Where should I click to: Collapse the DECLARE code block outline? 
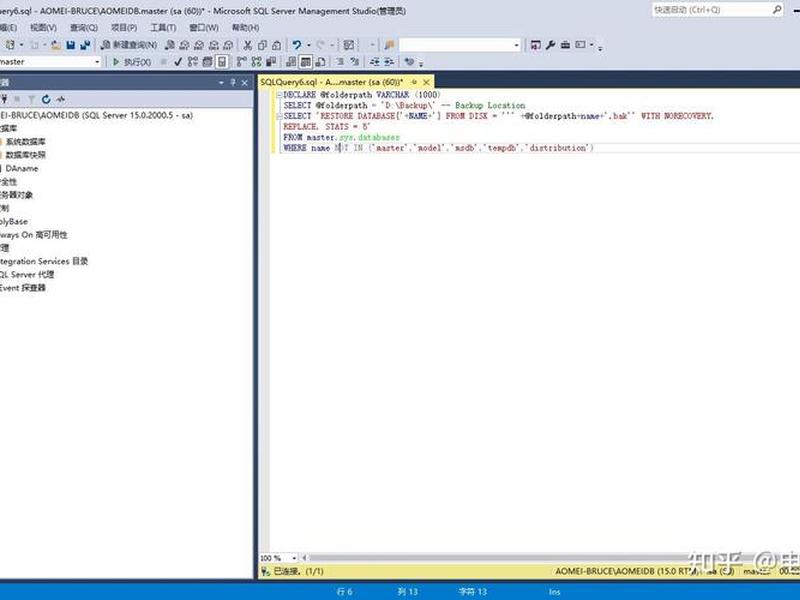click(x=279, y=95)
